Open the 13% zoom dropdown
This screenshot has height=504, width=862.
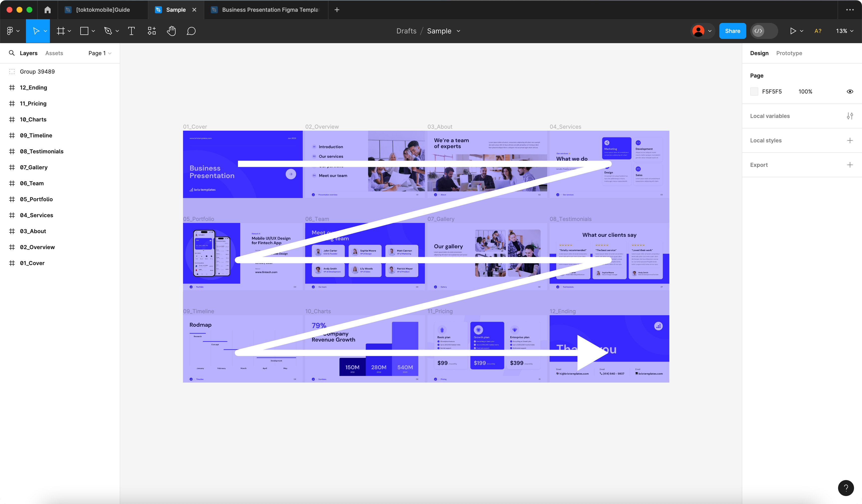844,31
